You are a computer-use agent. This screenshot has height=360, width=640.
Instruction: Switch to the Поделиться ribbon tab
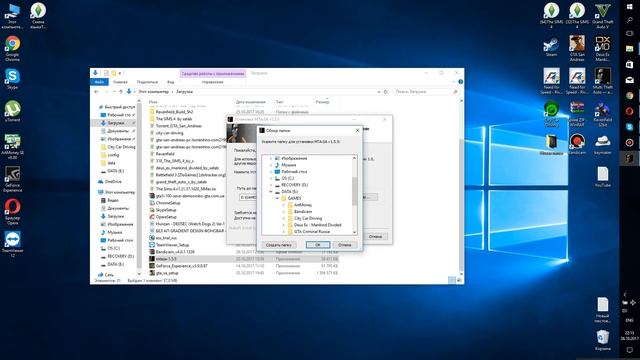147,82
